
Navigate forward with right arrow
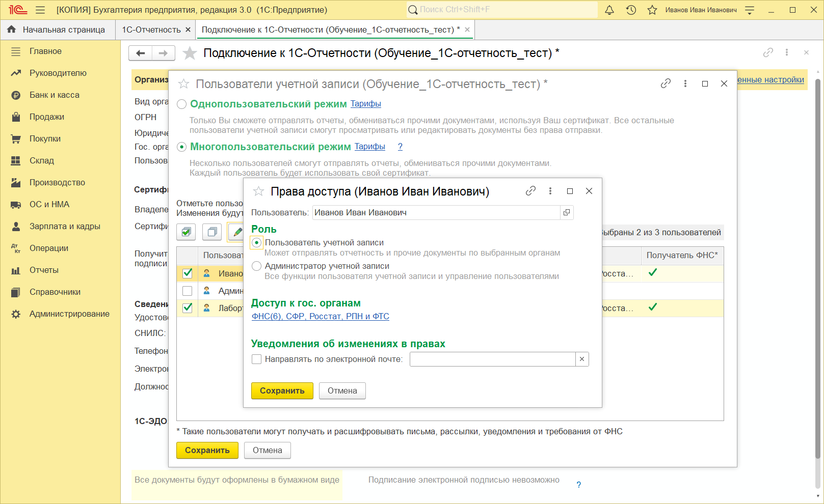(163, 53)
